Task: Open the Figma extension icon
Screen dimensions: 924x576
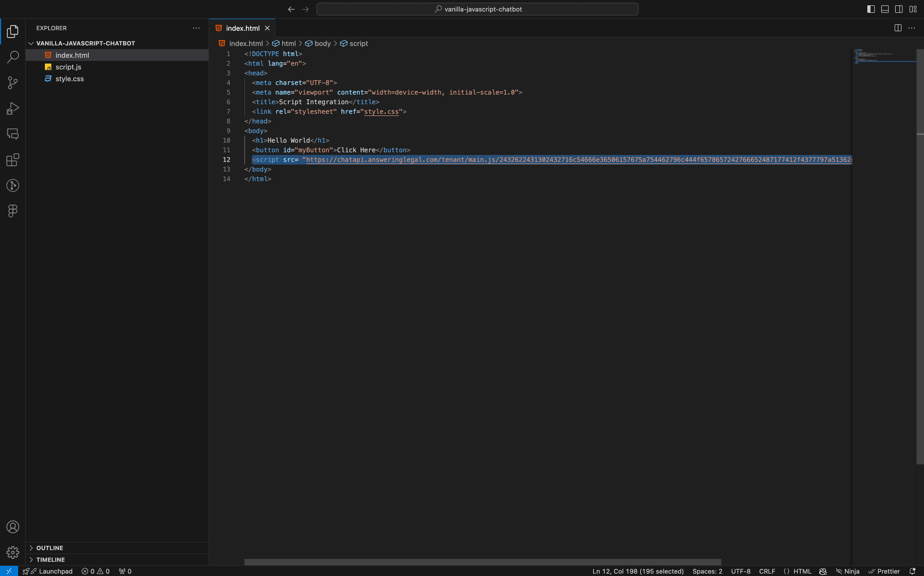Action: coord(13,211)
